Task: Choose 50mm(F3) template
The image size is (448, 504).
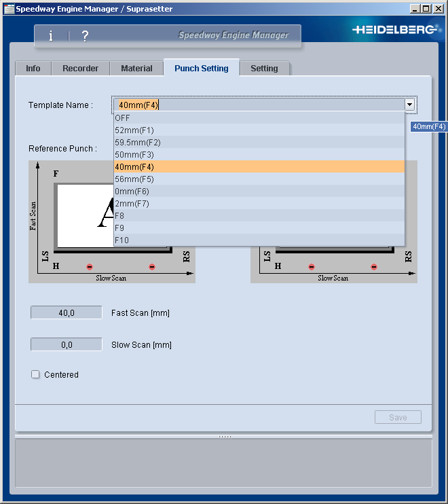Action: coord(259,155)
